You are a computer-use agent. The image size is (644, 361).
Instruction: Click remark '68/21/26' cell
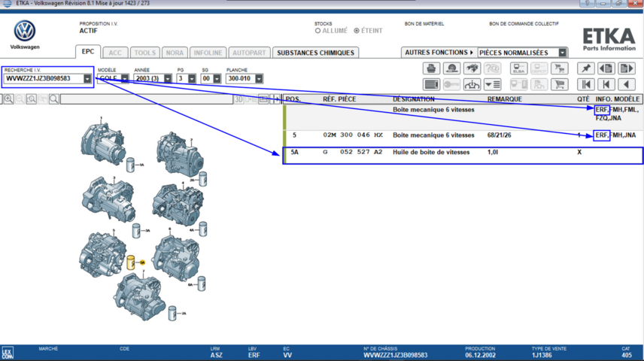click(x=499, y=135)
